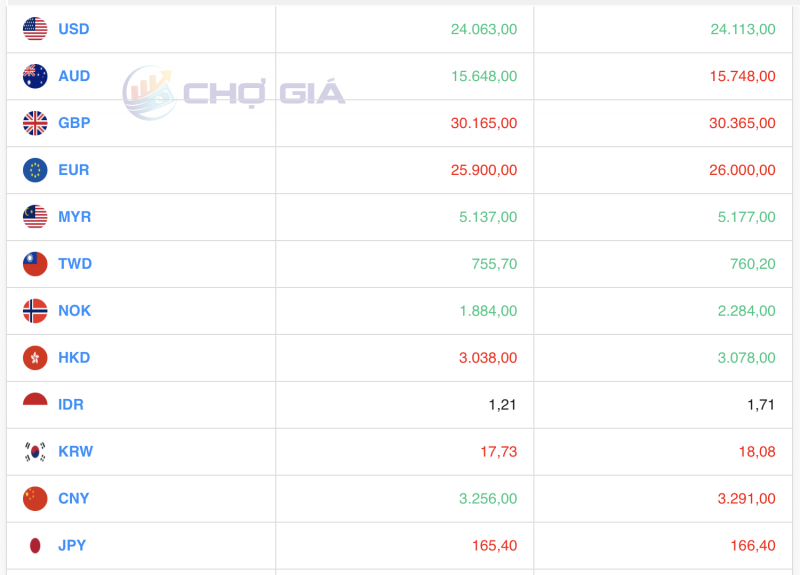Viewport: 800px width, 575px height.
Task: Click EUR sell rate 26.000,00
Action: pyautogui.click(x=741, y=170)
